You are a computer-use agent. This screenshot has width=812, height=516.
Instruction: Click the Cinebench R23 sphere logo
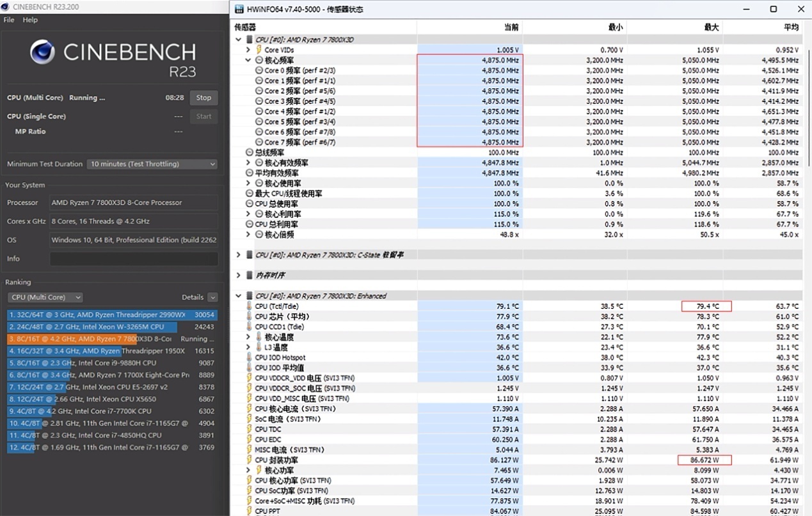tap(42, 52)
